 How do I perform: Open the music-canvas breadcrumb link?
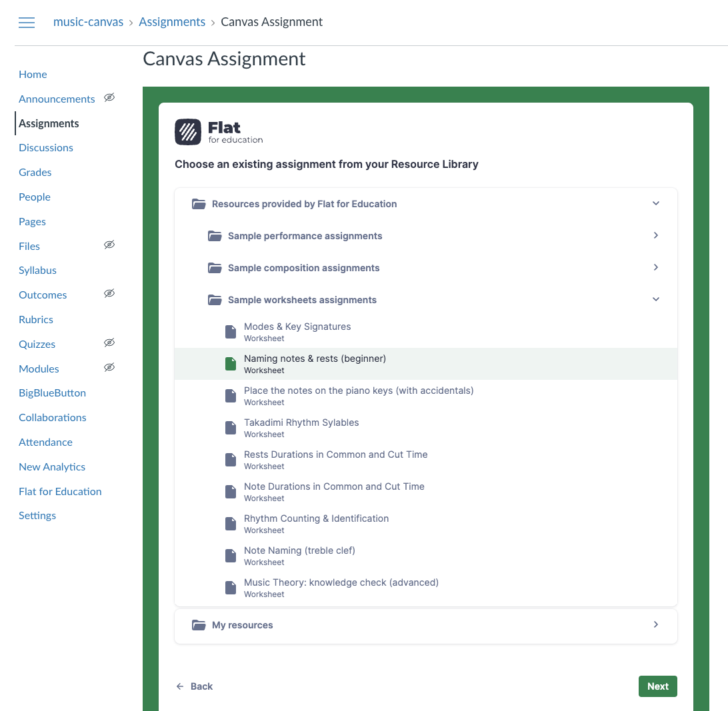[88, 21]
